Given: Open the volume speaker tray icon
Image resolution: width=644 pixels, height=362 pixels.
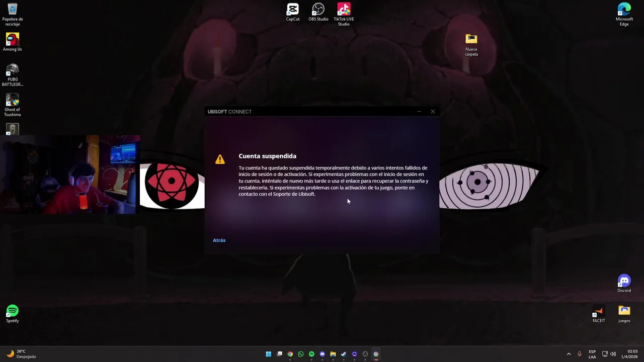Looking at the screenshot, I should (x=613, y=354).
